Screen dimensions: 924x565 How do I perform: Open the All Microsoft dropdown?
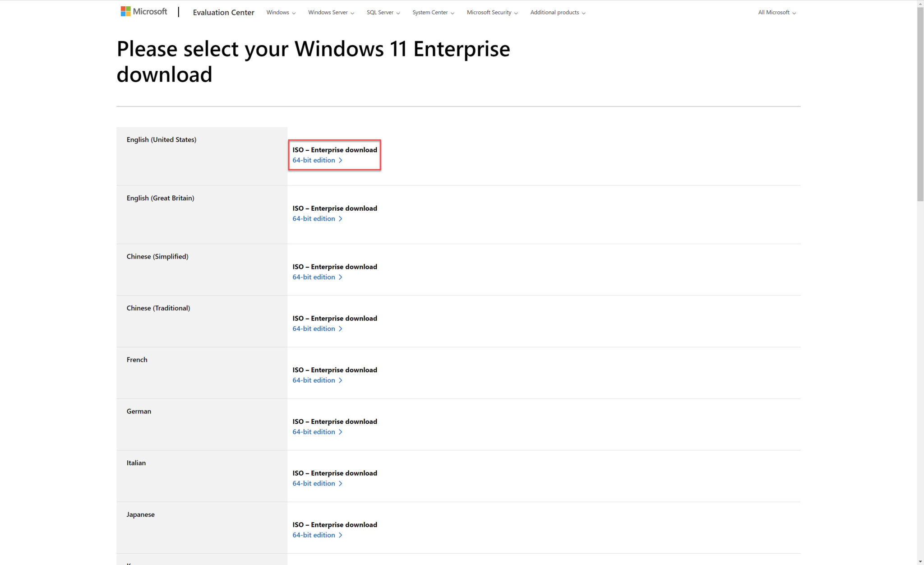[776, 12]
